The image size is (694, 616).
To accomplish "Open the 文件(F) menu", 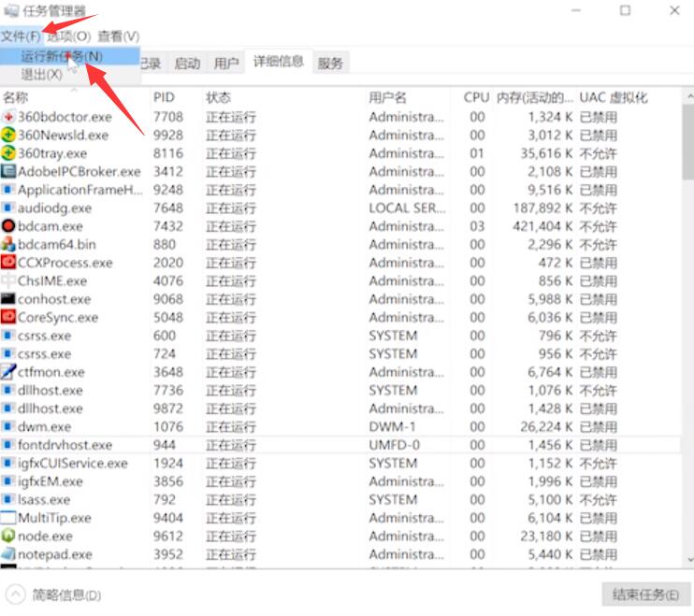I will pyautogui.click(x=21, y=36).
